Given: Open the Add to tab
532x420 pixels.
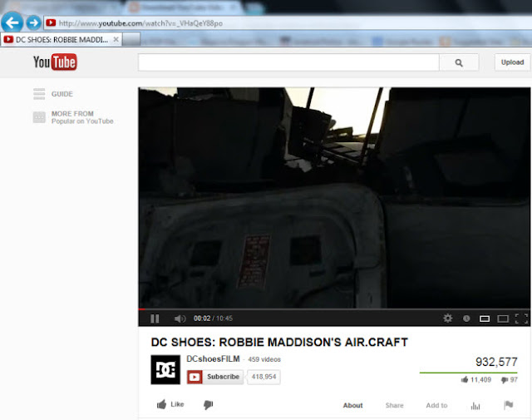Looking at the screenshot, I should (x=436, y=405).
